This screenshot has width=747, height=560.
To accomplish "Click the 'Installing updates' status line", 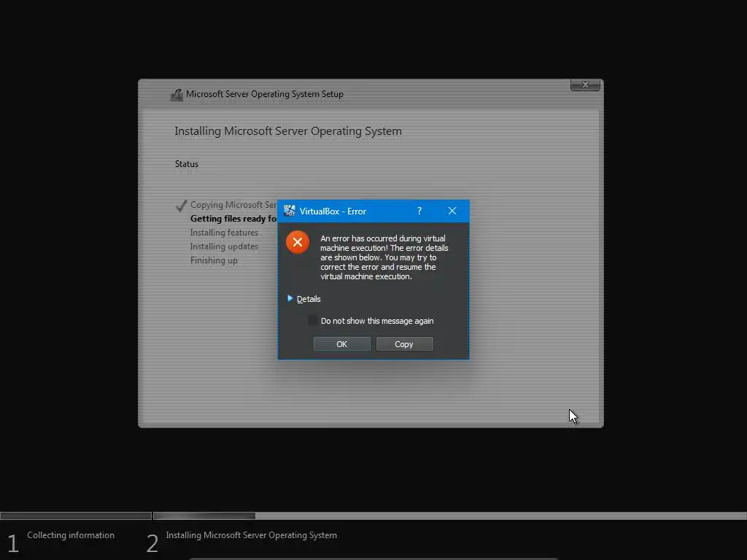I will 224,246.
